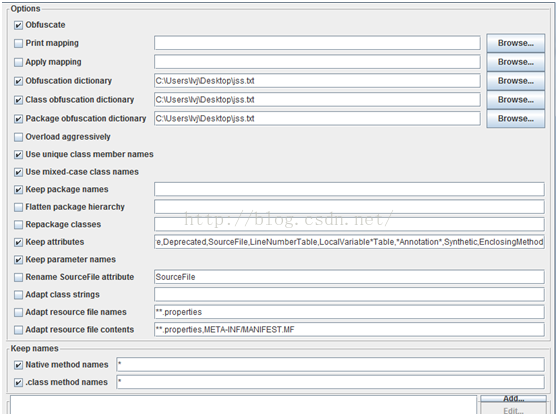Toggle the Package obfuscation dictionary checkbox

(x=19, y=119)
